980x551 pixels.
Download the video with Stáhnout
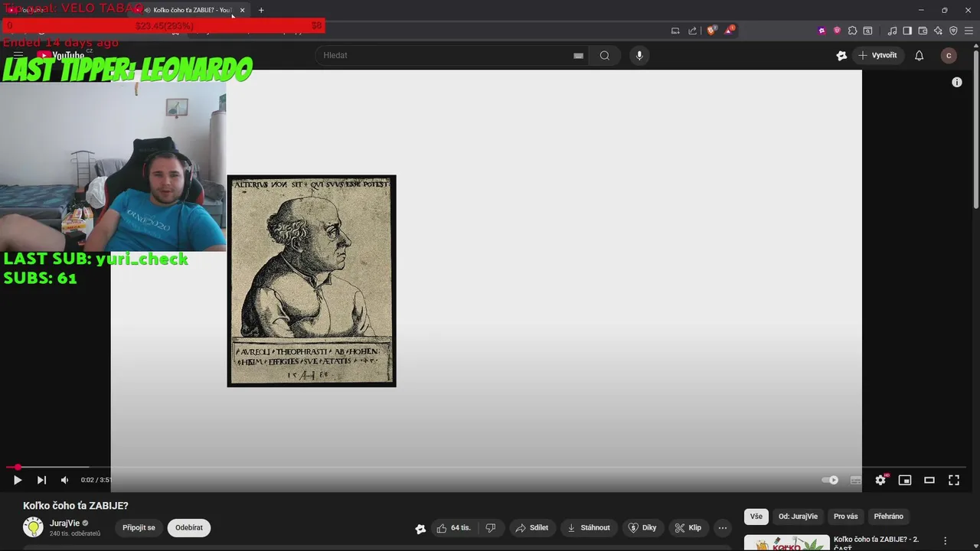(x=589, y=527)
